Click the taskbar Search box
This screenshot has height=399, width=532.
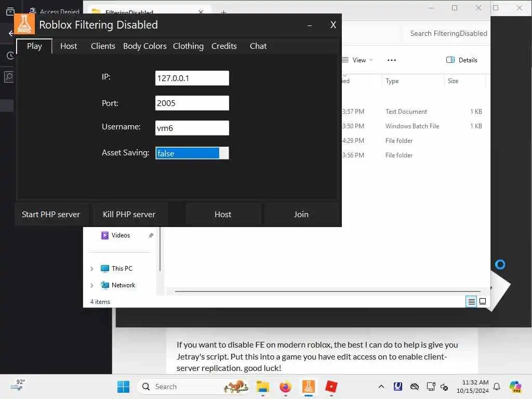point(193,387)
